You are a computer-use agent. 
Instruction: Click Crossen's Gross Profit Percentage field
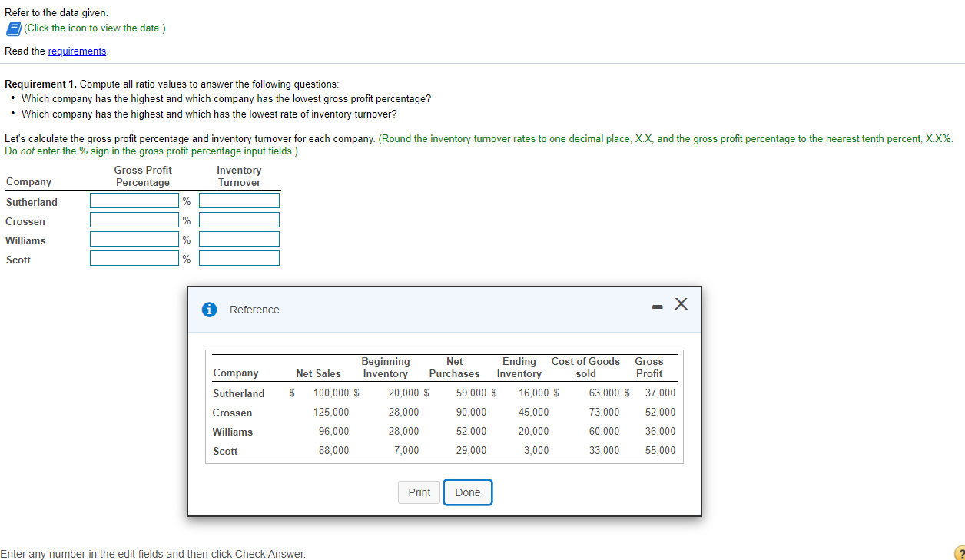[134, 219]
